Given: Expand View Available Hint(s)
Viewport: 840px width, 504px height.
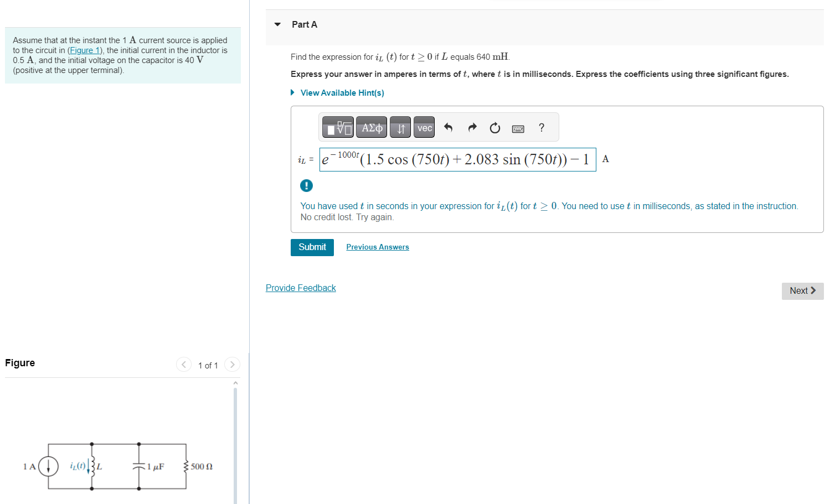Looking at the screenshot, I should click(342, 92).
